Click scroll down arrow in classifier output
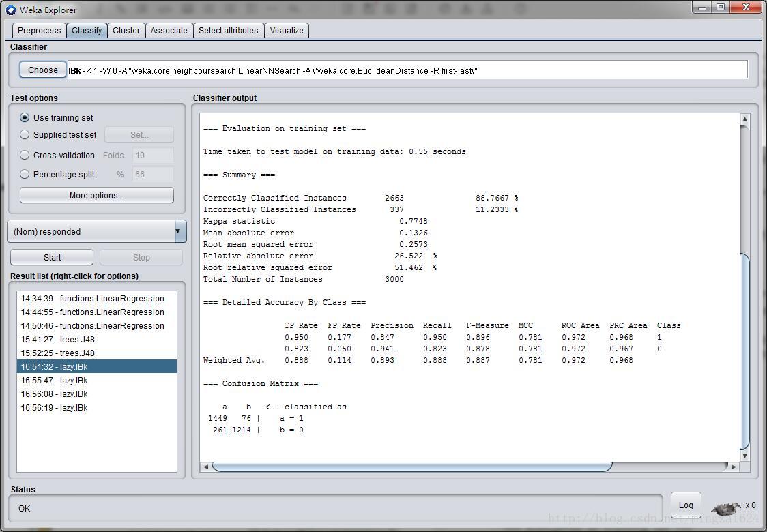The image size is (767, 532). (x=744, y=456)
